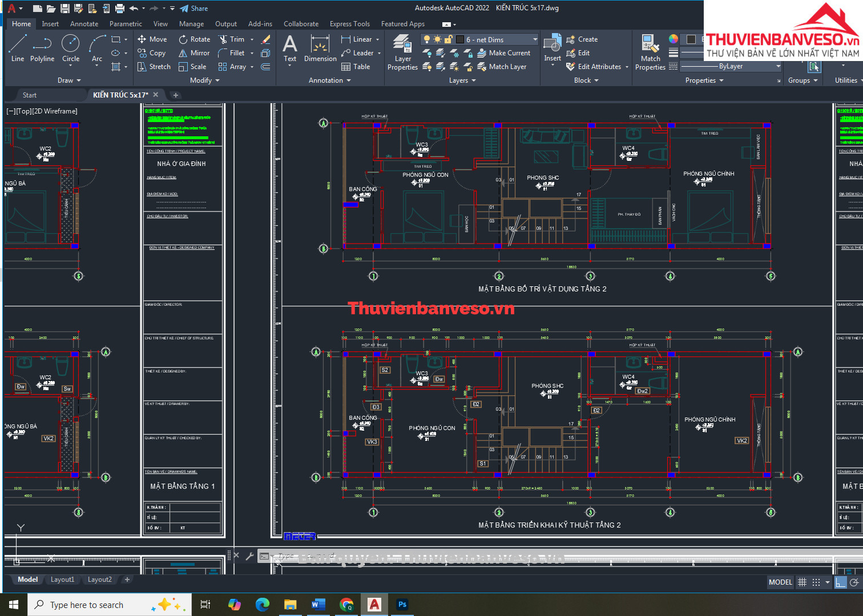
Task: Open the object color wheel swatch
Action: [x=674, y=39]
